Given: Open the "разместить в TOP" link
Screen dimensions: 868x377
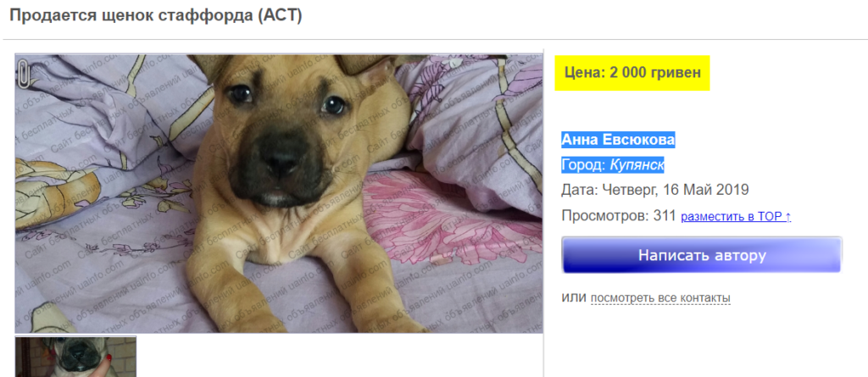Looking at the screenshot, I should pyautogui.click(x=736, y=217).
